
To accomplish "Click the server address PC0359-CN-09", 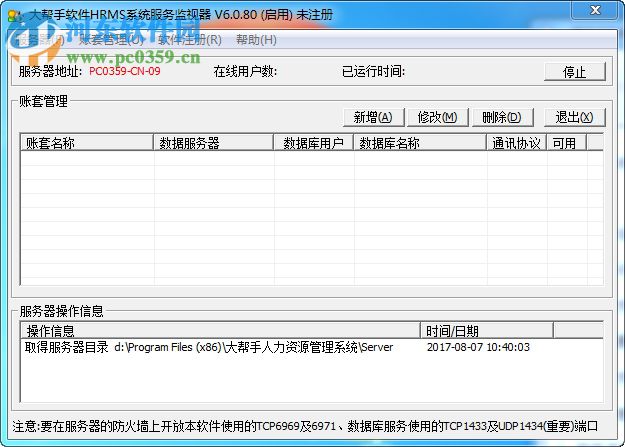I will tap(125, 71).
